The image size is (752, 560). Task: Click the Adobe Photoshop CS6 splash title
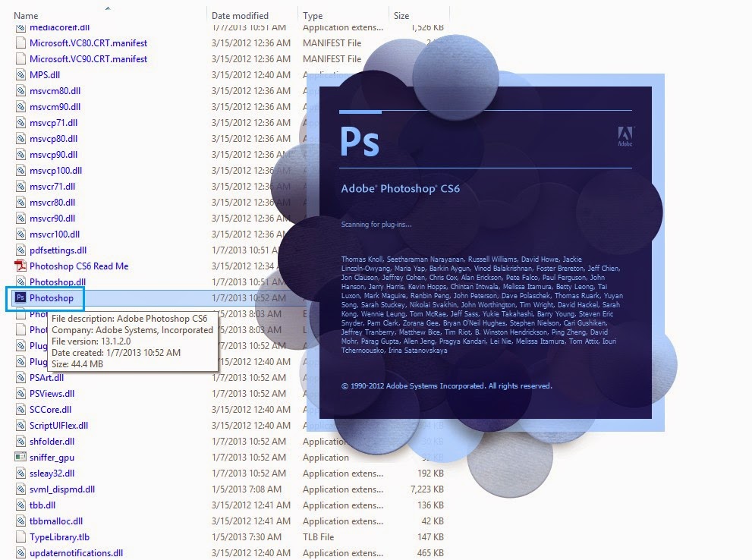(x=401, y=188)
